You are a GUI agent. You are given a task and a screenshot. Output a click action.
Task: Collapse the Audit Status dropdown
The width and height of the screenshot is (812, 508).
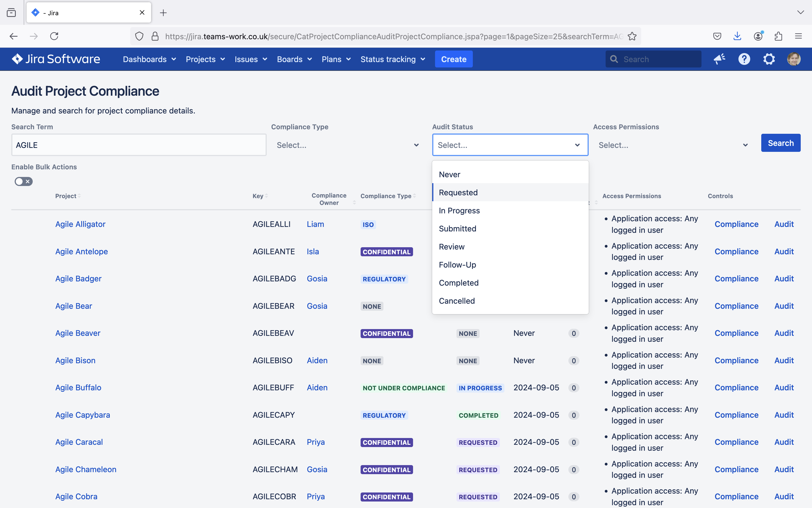click(510, 145)
